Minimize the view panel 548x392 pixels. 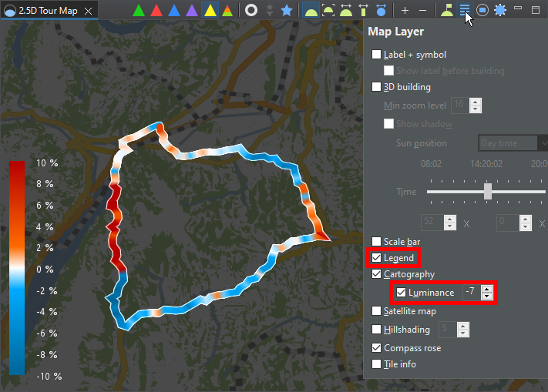coord(518,8)
